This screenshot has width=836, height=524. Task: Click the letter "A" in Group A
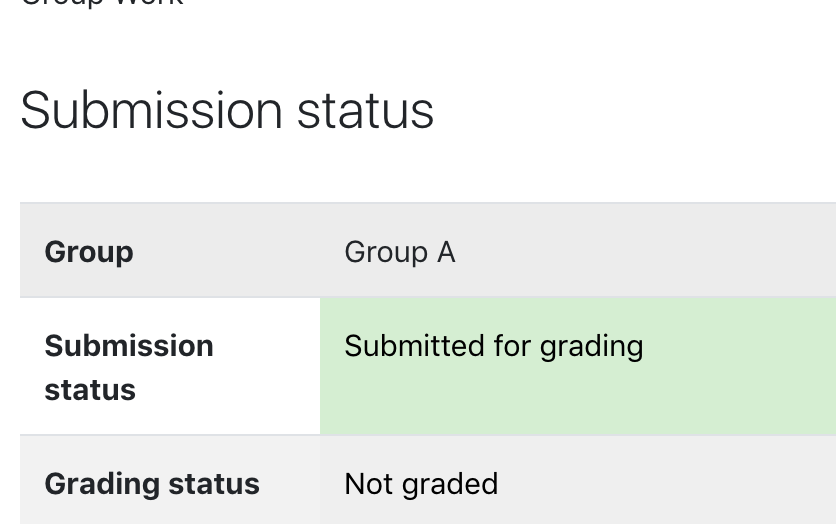(x=446, y=252)
